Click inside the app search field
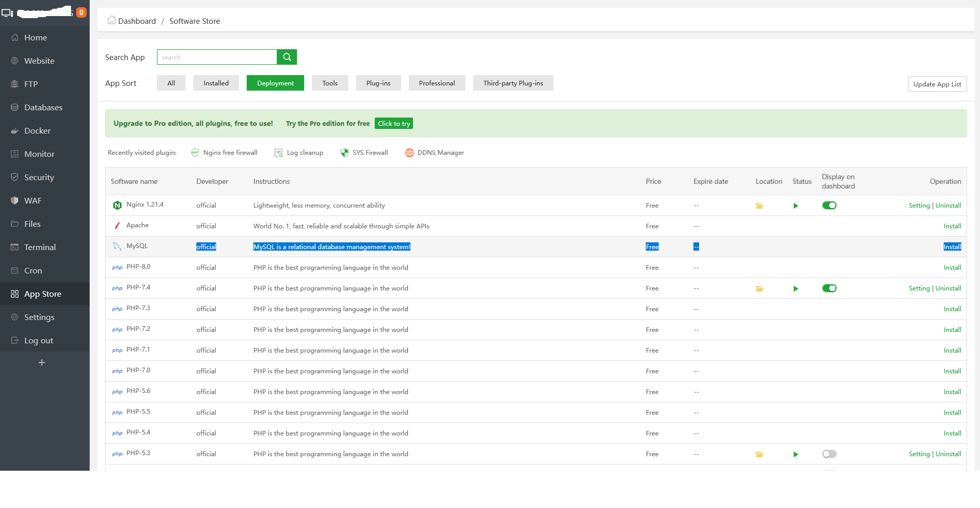Image resolution: width=980 pixels, height=508 pixels. [x=217, y=57]
